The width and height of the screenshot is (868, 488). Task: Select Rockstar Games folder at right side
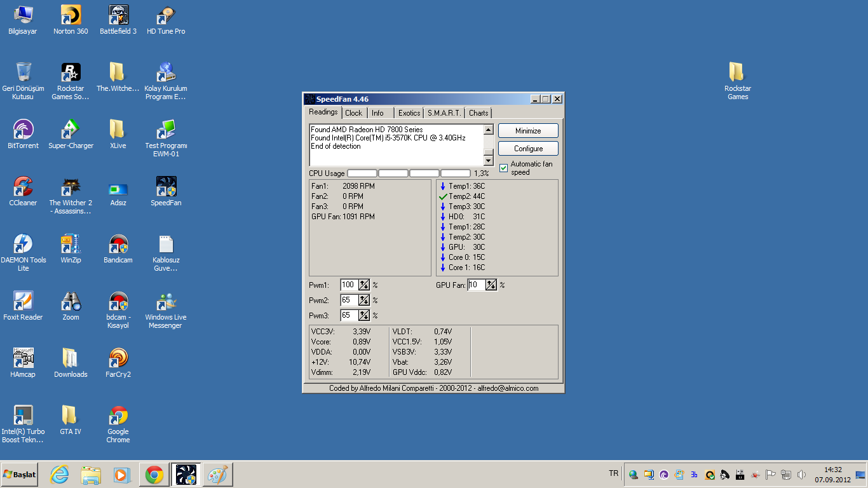[x=738, y=81]
